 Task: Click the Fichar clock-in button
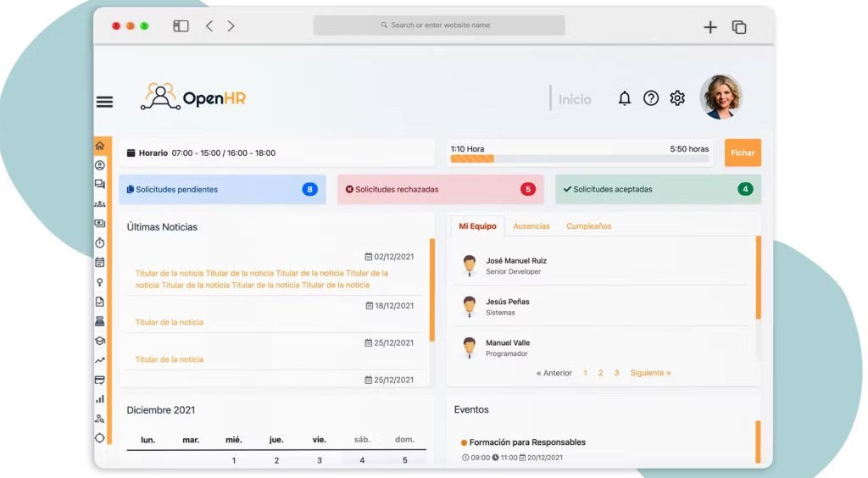point(743,153)
